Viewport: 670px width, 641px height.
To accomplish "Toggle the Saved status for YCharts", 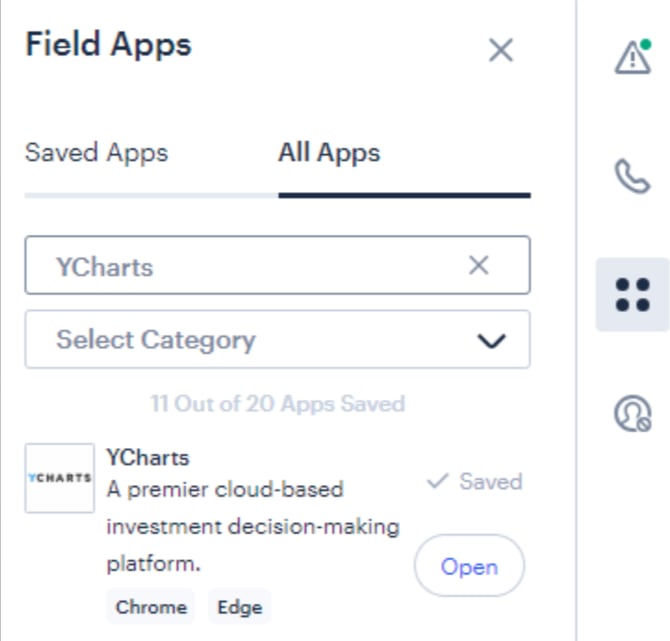I will [475, 481].
